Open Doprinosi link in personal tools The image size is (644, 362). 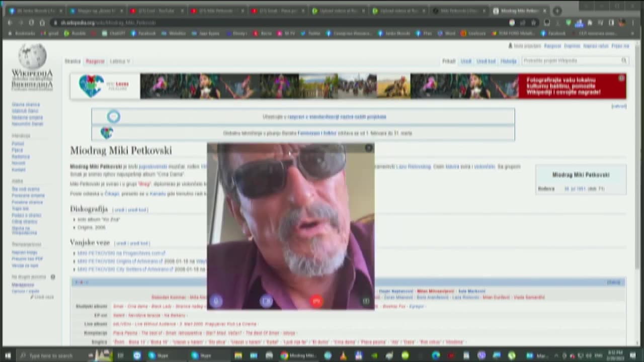(572, 46)
